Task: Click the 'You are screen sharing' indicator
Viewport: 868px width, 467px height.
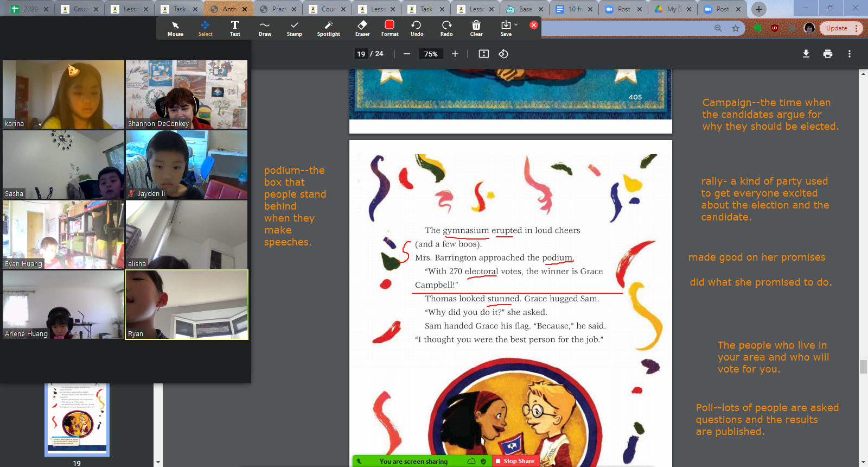Action: pos(413,461)
